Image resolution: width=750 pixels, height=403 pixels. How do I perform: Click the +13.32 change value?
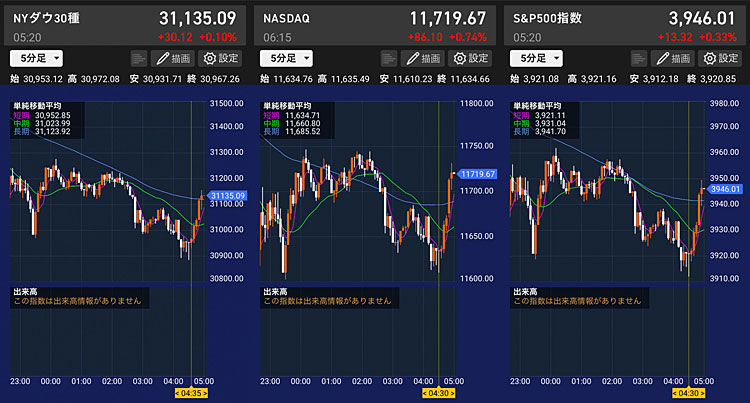[x=675, y=37]
